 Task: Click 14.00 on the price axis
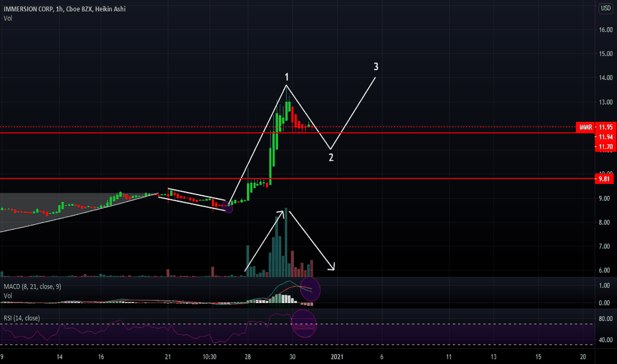(x=606, y=78)
